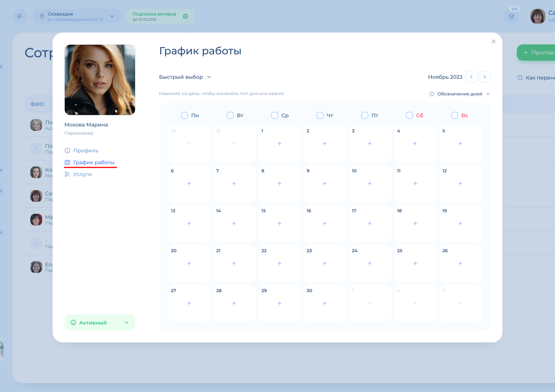Toggle the Сб weekday checkbox
The height and width of the screenshot is (392, 555).
click(410, 115)
